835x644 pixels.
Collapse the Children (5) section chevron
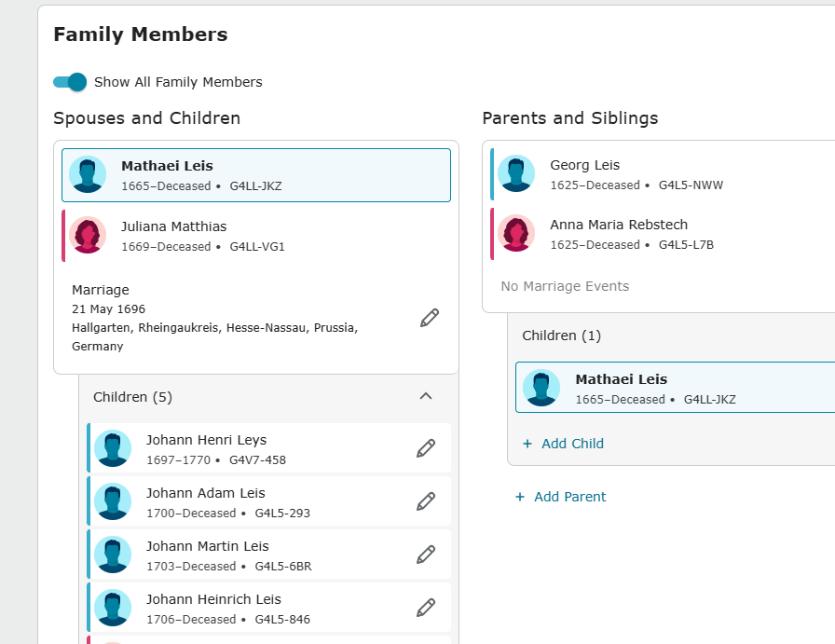pyautogui.click(x=426, y=396)
